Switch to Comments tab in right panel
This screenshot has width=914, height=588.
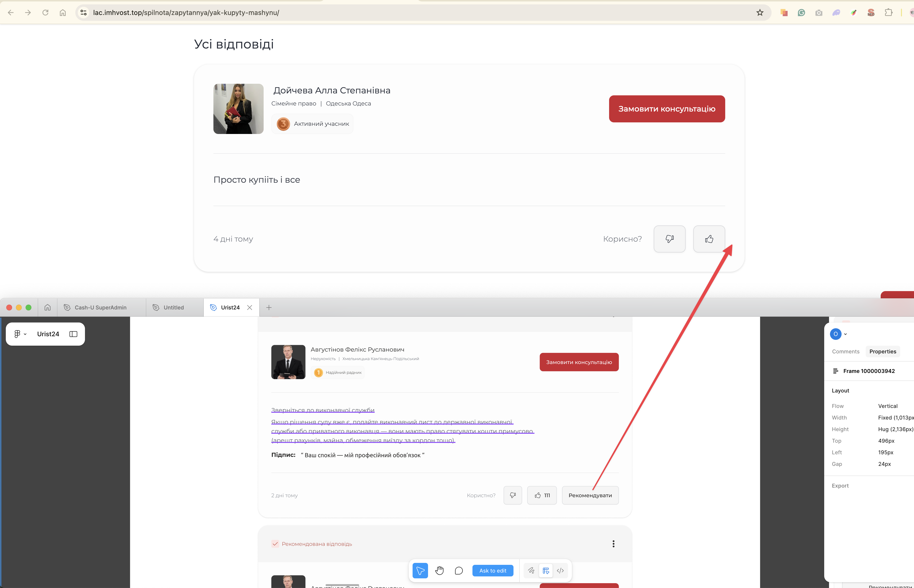[x=845, y=351]
